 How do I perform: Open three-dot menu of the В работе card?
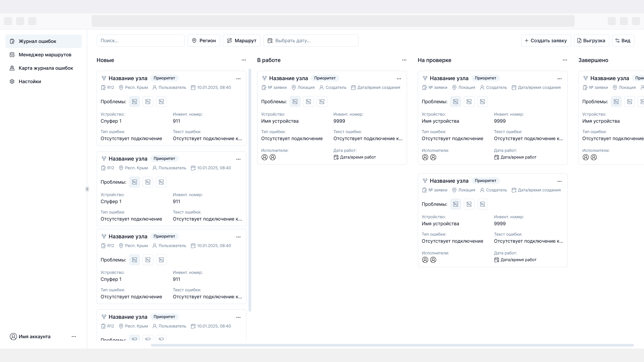pos(399,79)
